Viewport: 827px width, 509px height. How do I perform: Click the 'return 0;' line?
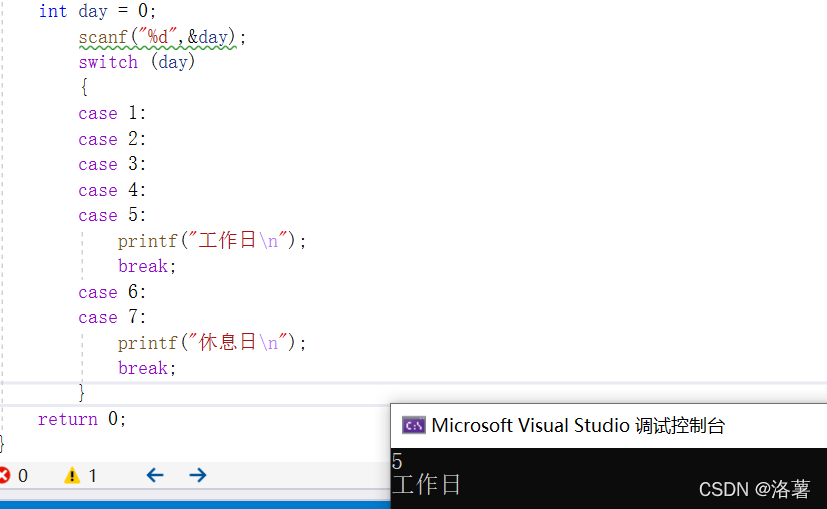pyautogui.click(x=82, y=419)
